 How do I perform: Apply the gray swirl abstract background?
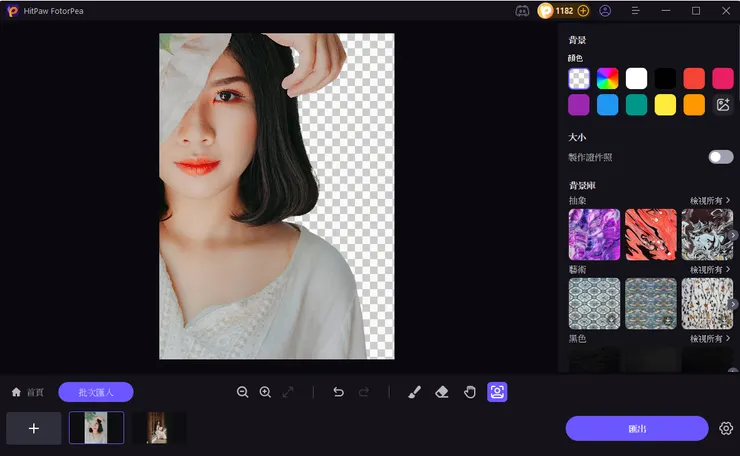(707, 235)
